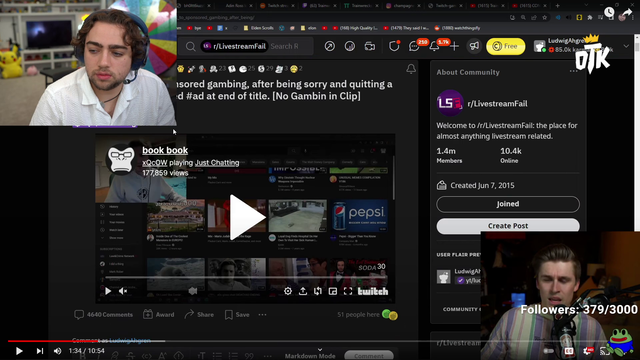Click the YouTube cast icon
Image resolution: width=640 pixels, height=360 pixels.
(604, 351)
